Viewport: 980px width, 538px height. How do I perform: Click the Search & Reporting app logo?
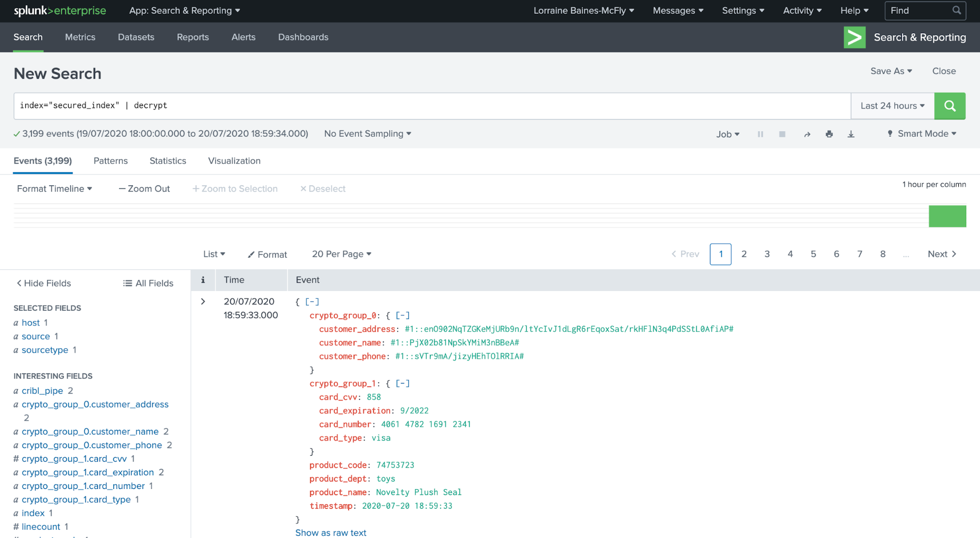point(854,37)
